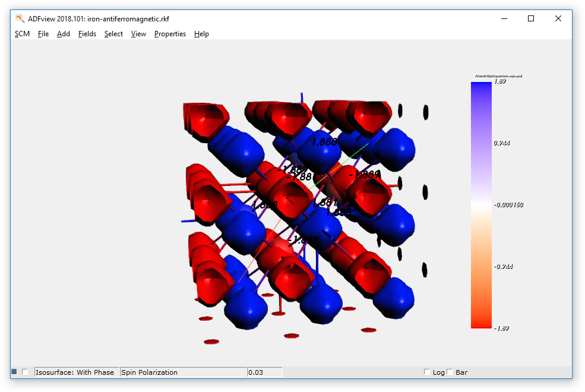Click the dark color swatch in the status bar
585x392 pixels.
[x=15, y=371]
